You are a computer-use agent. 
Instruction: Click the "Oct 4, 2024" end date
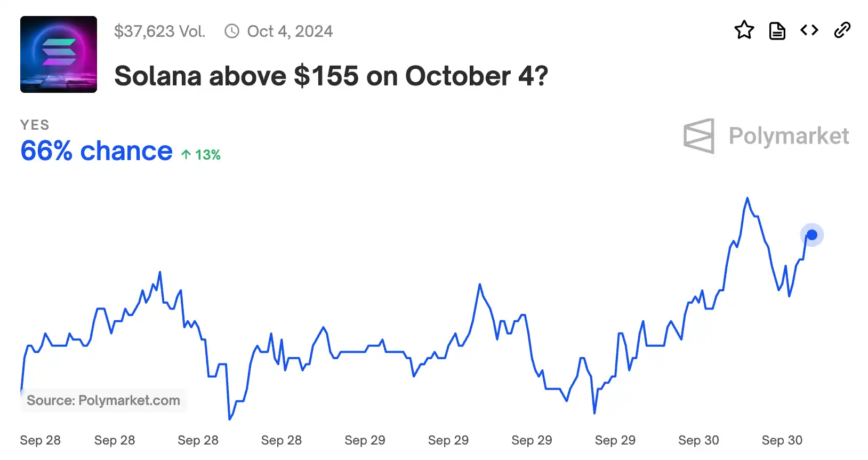tap(290, 31)
